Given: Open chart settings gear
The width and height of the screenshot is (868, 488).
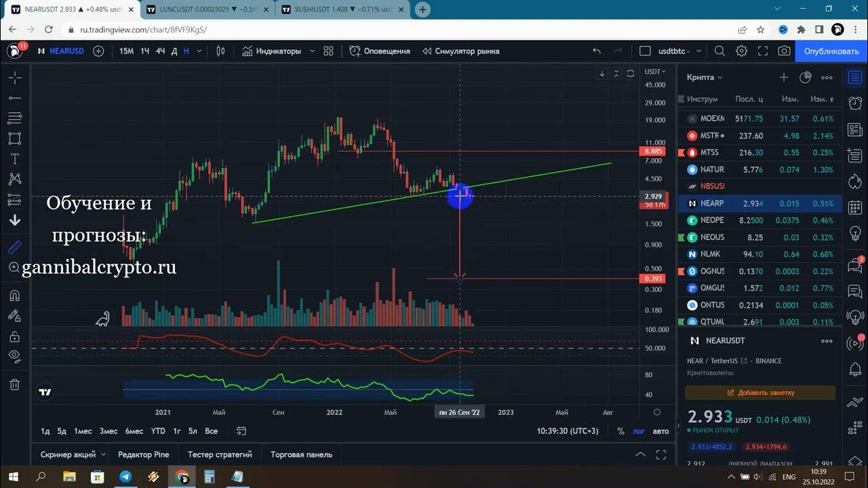Looking at the screenshot, I should coord(741,51).
